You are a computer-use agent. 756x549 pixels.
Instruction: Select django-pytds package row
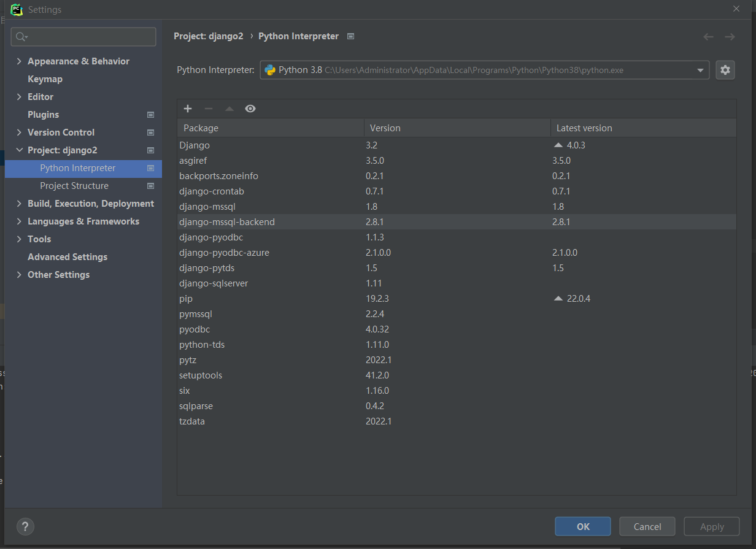click(x=457, y=268)
